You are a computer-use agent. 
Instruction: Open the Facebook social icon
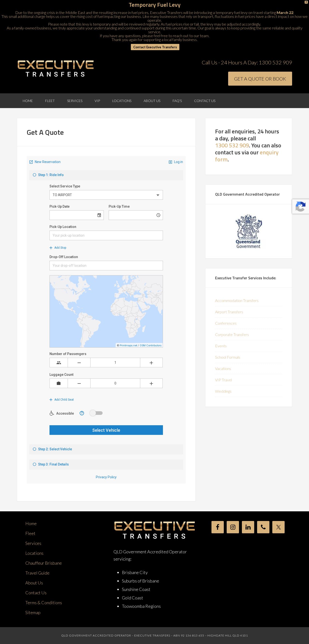(218, 527)
